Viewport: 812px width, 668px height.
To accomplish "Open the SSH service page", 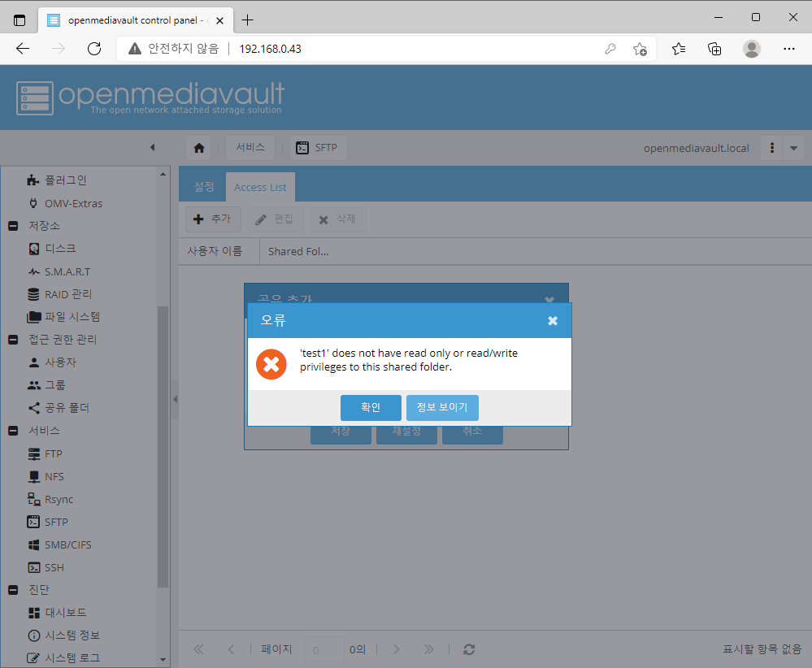I will coord(46,567).
